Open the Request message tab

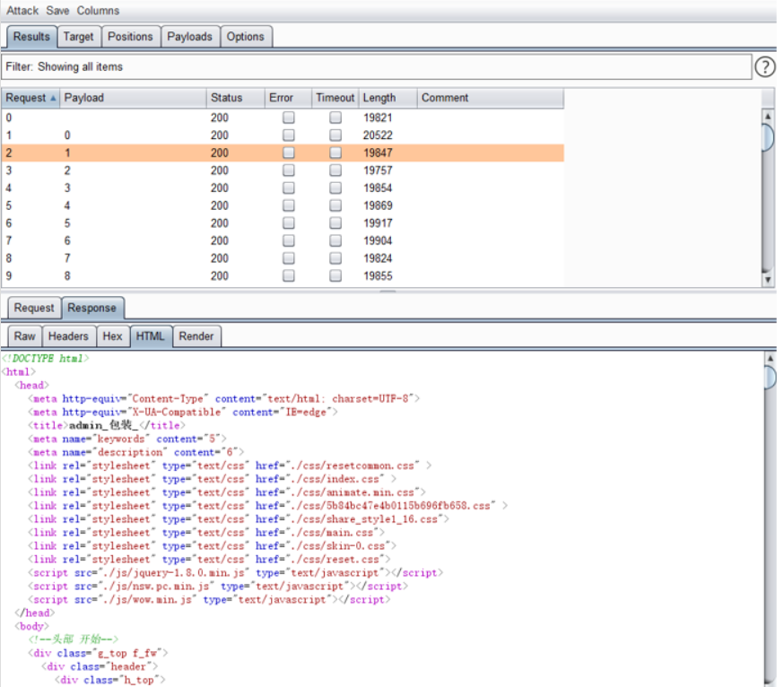click(34, 308)
